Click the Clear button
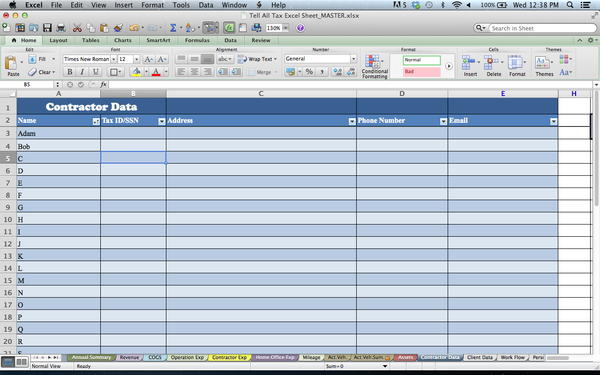600x375 pixels. [42, 72]
